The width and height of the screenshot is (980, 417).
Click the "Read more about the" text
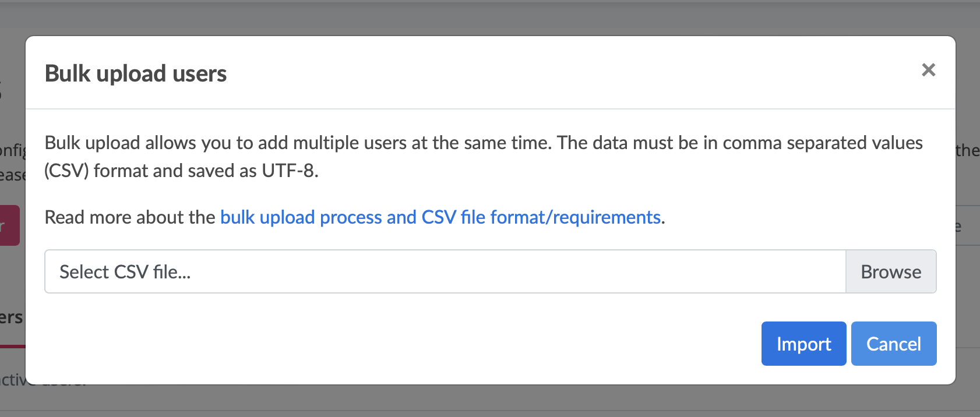click(129, 217)
